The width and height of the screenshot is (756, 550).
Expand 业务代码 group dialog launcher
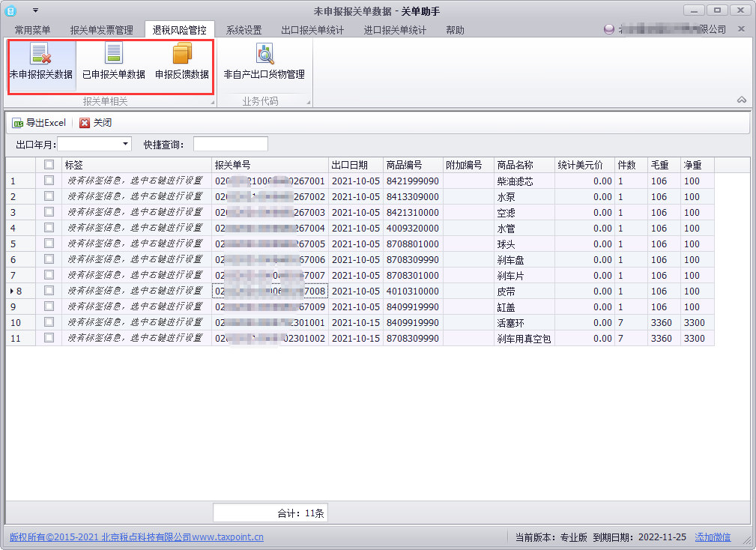(309, 103)
